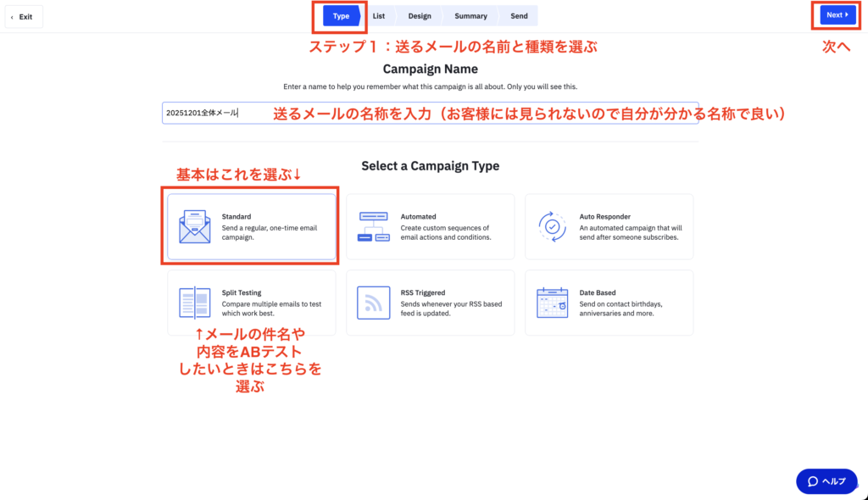Click the "Split Testing" card title
Screen dimensions: 868x500
coord(242,292)
